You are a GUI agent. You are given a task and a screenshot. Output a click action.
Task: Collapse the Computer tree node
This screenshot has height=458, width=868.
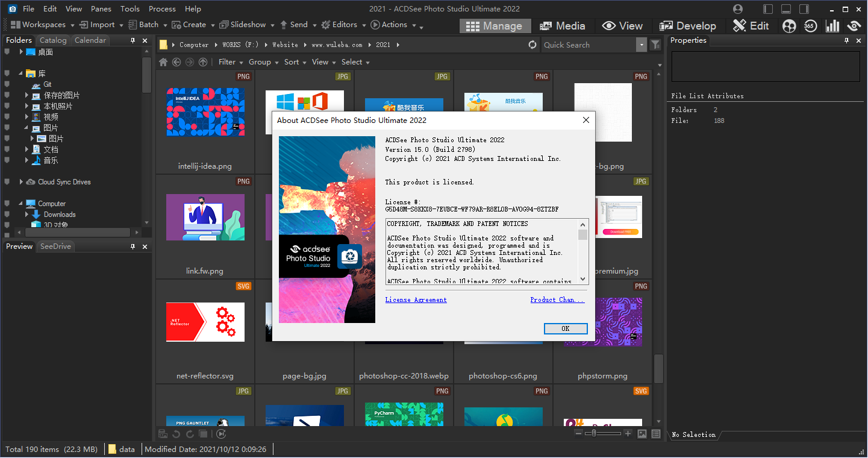21,204
